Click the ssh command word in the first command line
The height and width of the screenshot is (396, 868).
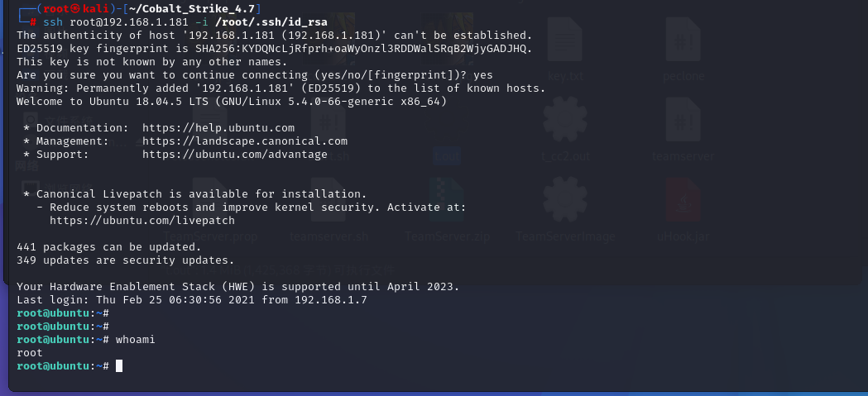pyautogui.click(x=53, y=22)
